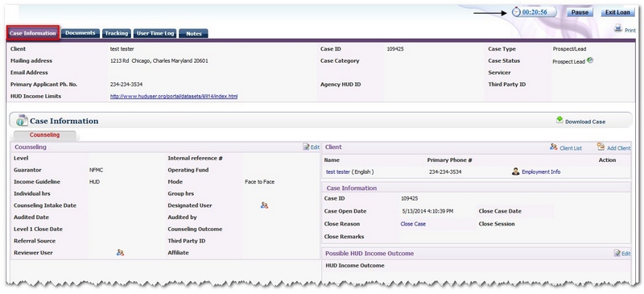
Task: Open the Client List link
Action: click(x=571, y=148)
